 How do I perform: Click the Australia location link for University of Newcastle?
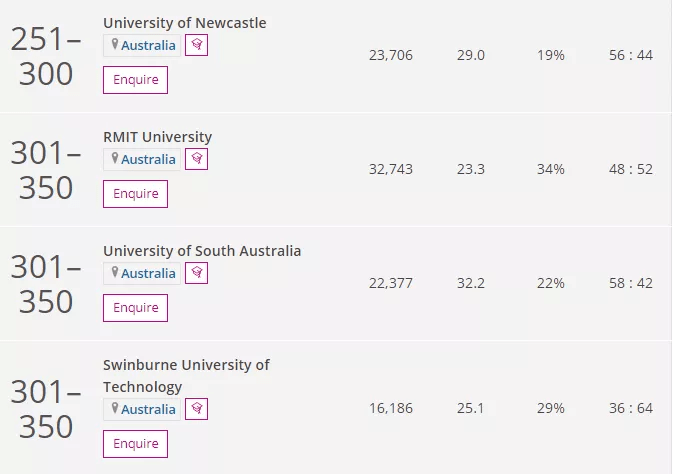click(148, 45)
